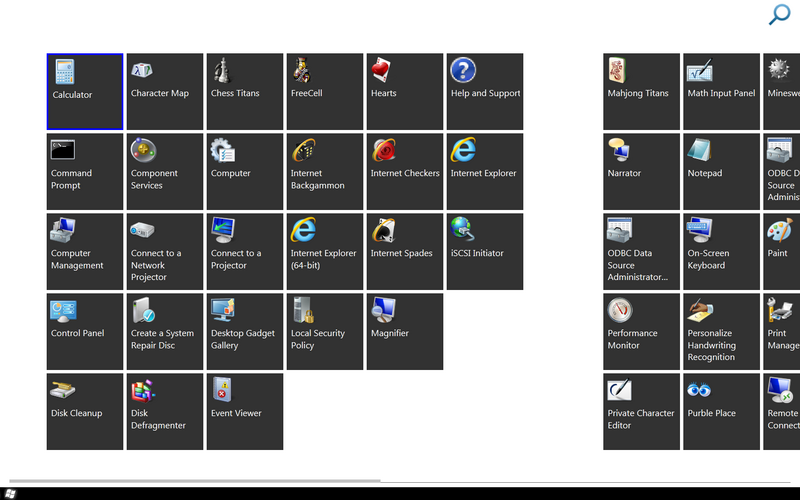Click the Windows Start button
Image resolution: width=800 pixels, height=500 pixels.
point(10,494)
